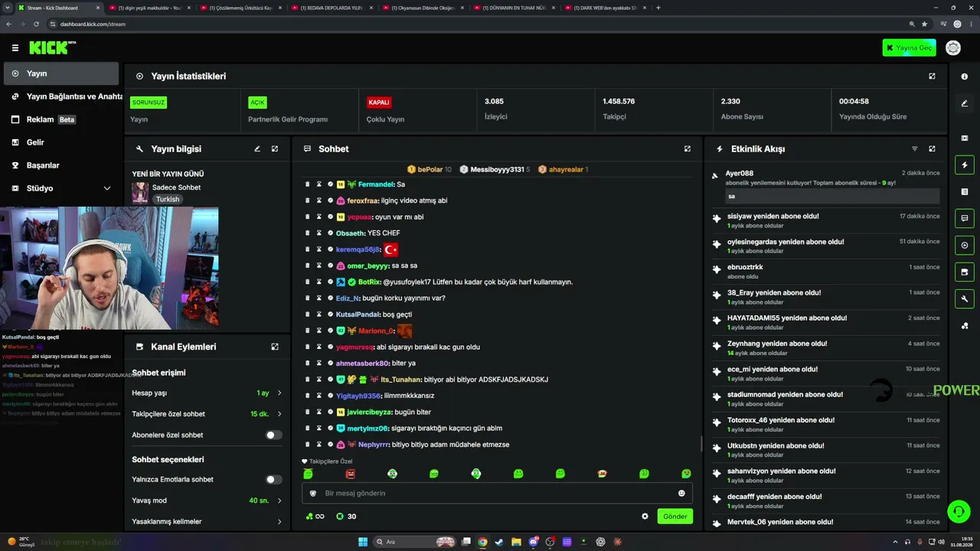
Task: Click the green headset support button
Action: point(958,510)
